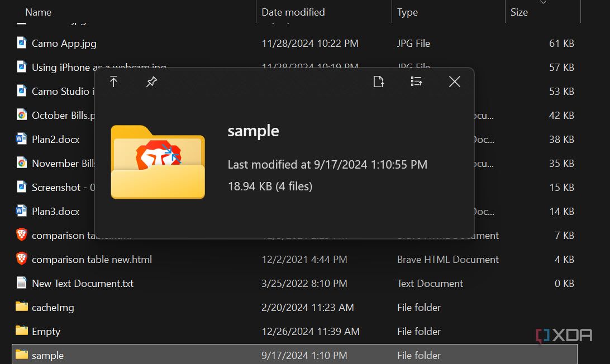
Task: Click the Plan3.docx Word icon
Action: tap(21, 211)
